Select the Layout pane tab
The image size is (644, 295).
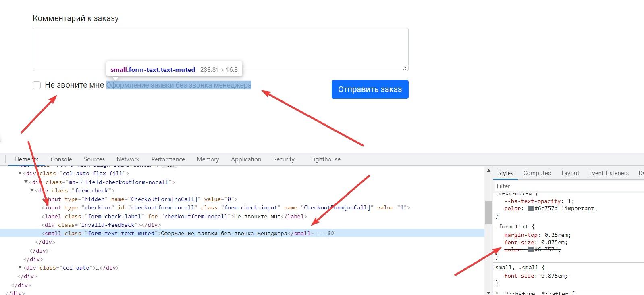click(570, 173)
